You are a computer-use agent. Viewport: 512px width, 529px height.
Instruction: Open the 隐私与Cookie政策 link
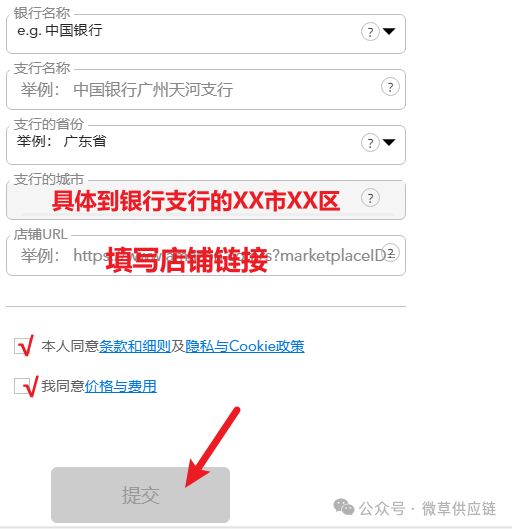point(245,346)
